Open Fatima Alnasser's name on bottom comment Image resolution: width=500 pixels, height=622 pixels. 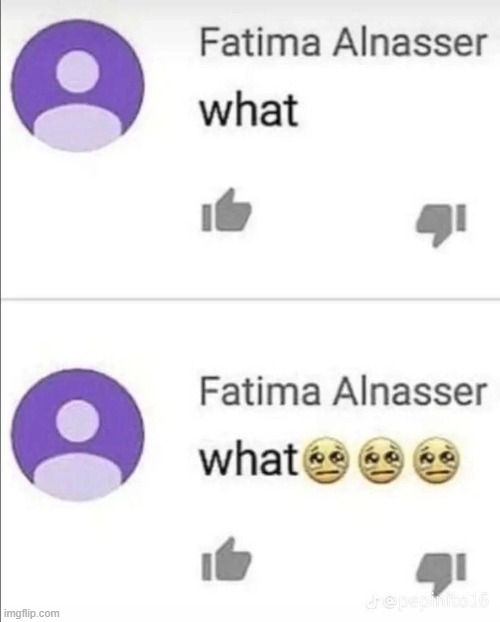(343, 392)
